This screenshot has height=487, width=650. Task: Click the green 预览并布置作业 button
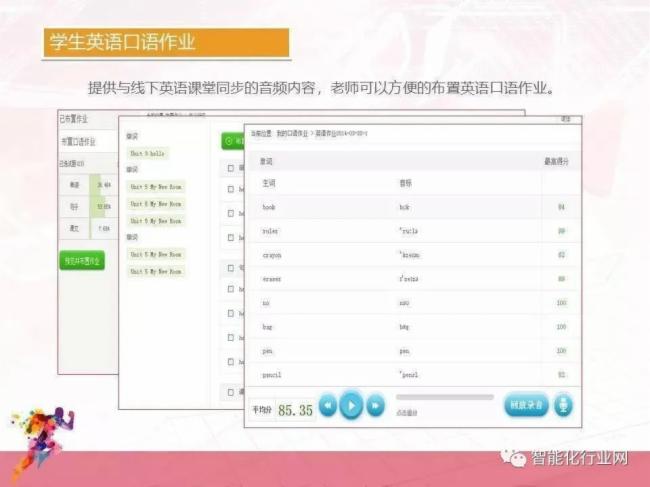(x=81, y=260)
